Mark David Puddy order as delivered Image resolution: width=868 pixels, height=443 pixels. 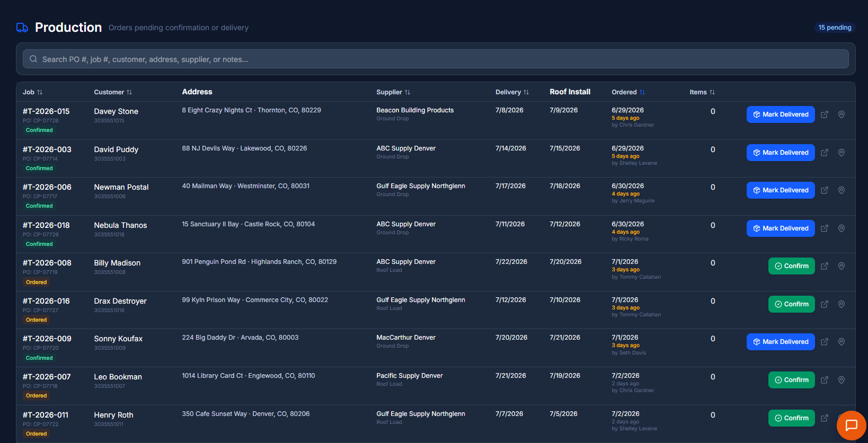click(x=781, y=153)
